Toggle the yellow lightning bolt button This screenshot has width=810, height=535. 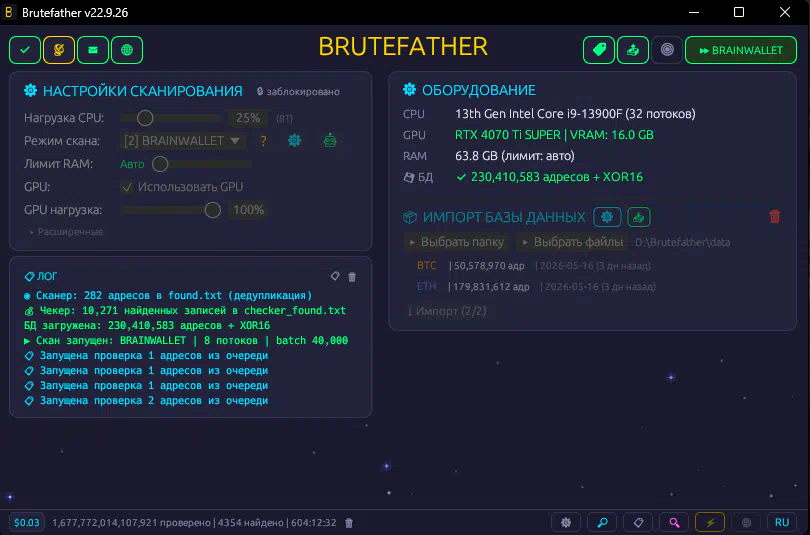(x=710, y=523)
